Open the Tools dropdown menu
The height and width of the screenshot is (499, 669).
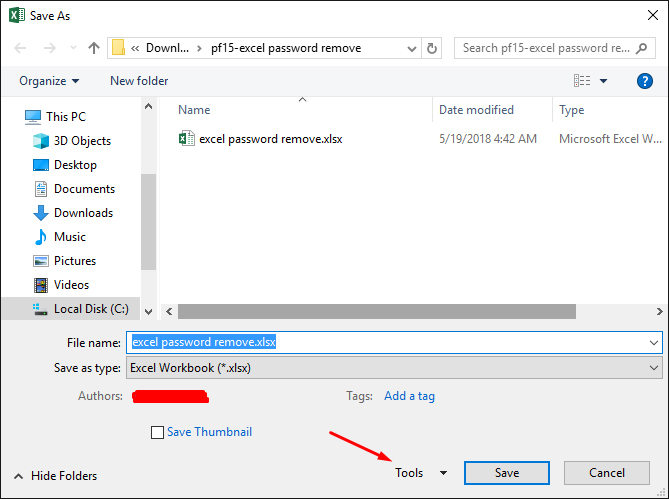(420, 473)
